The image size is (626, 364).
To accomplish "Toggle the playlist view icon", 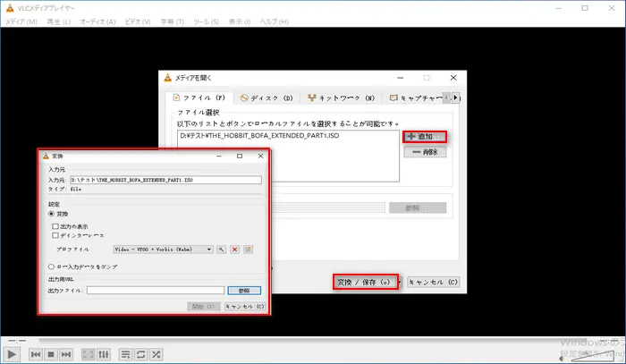I will click(126, 354).
